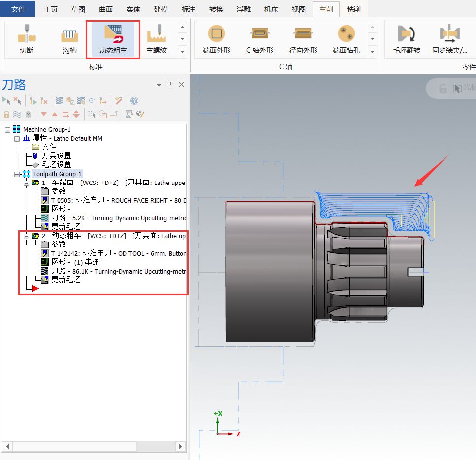Viewport: 476px width, 460px height.
Task: Click the edit-with-pencil icon in Toolpaths toolbar
Action: 140,114
